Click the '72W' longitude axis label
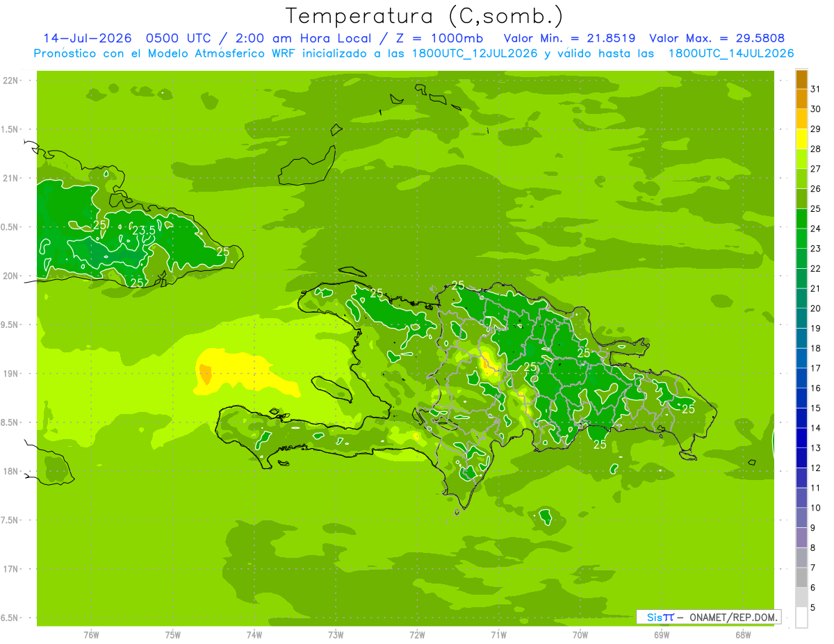 [417, 635]
